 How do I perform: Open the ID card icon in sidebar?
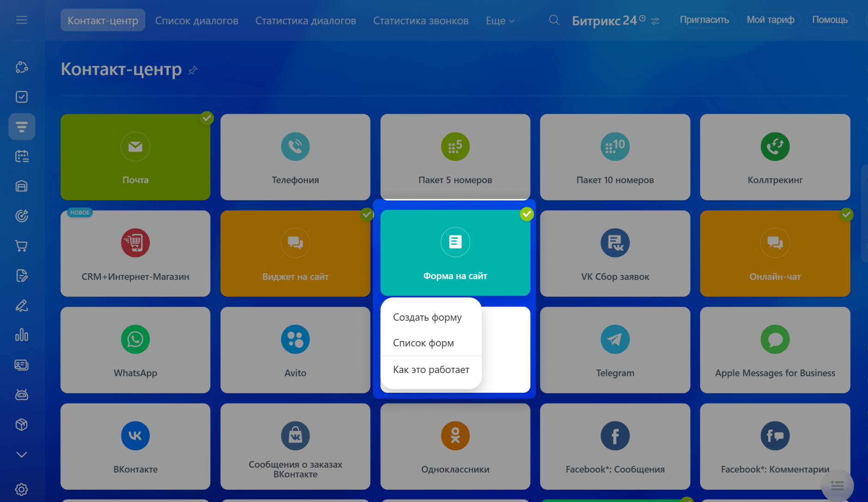click(x=22, y=365)
